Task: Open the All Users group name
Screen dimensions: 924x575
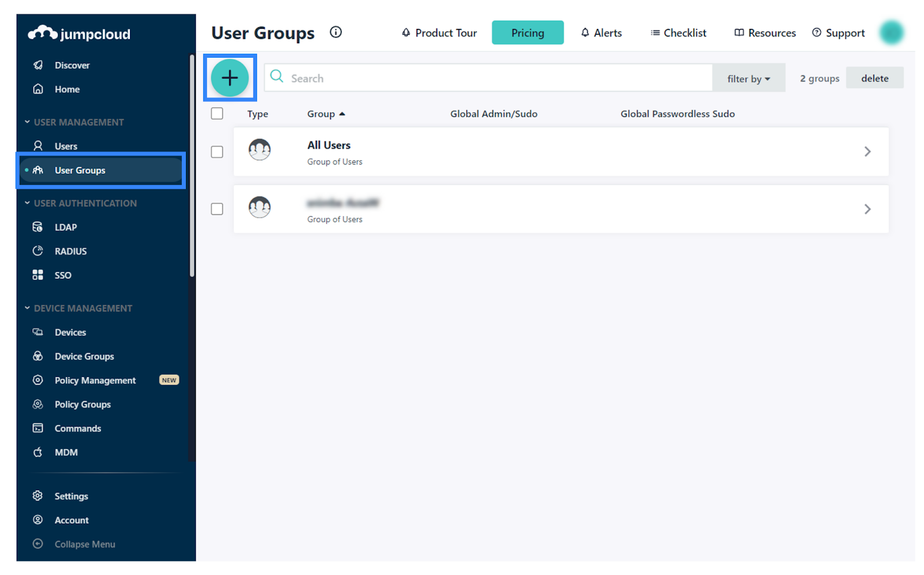Action: click(329, 145)
